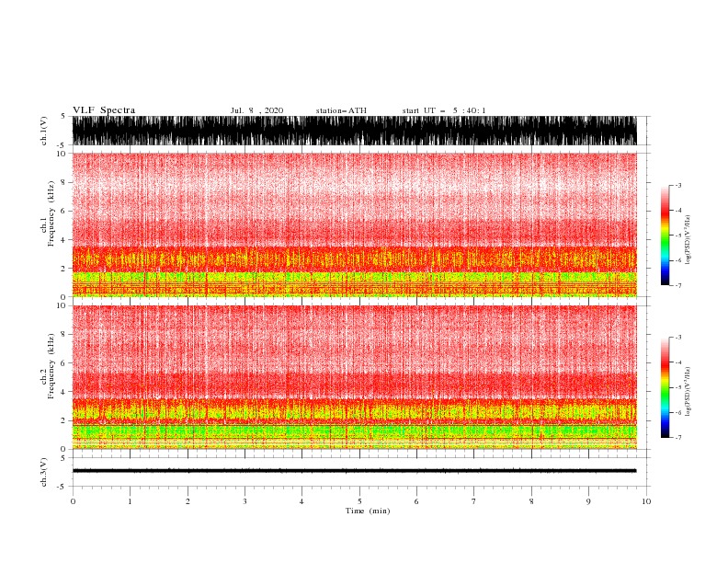The height and width of the screenshot is (563, 728).
Task: Click time axis tick label "5"
Action: point(359,501)
